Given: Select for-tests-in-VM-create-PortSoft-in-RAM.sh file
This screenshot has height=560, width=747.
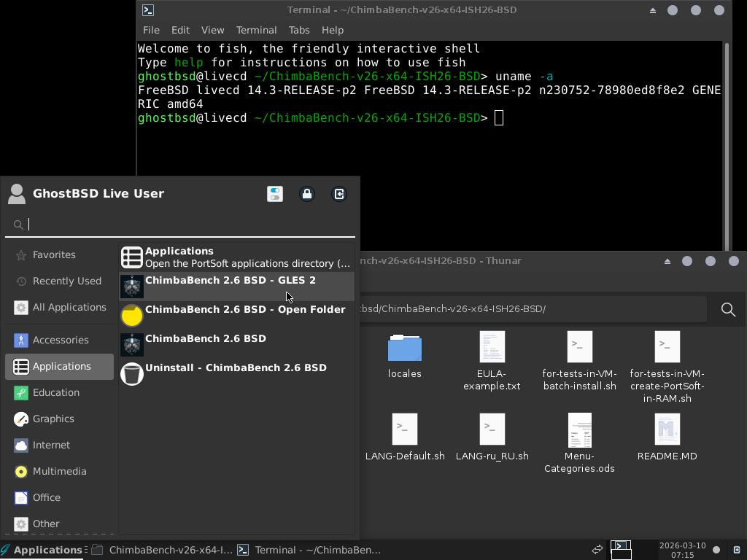Looking at the screenshot, I should click(x=667, y=367).
